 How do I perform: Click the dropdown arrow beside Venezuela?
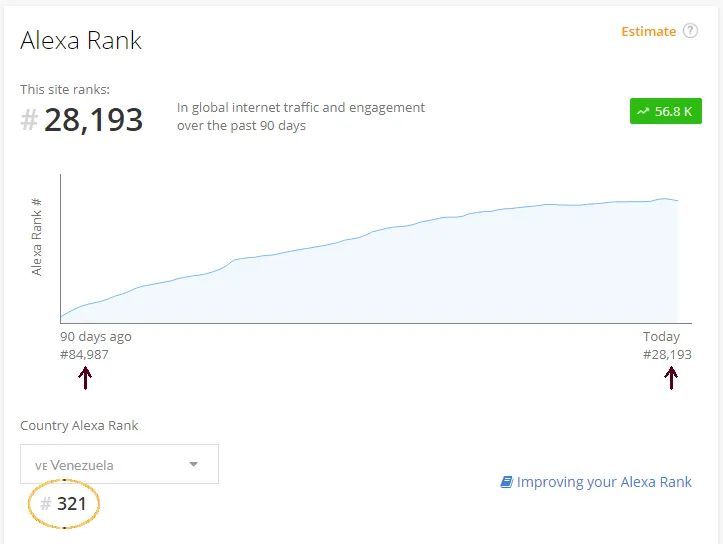pos(194,464)
